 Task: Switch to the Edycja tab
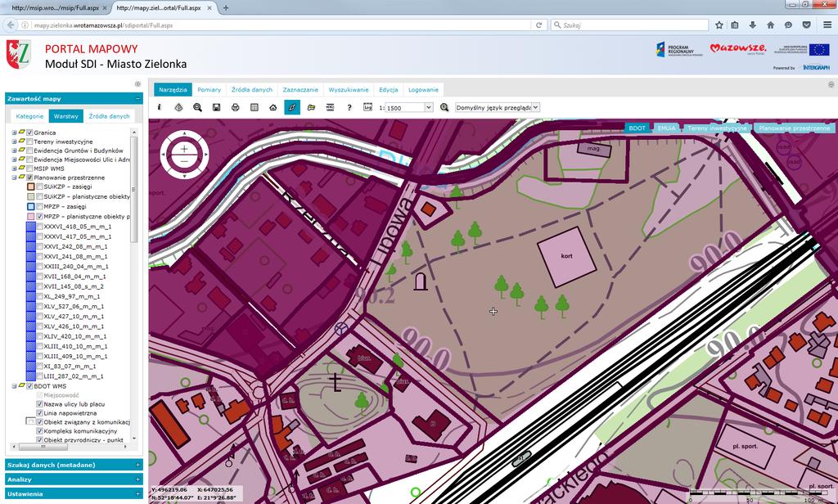pyautogui.click(x=389, y=90)
